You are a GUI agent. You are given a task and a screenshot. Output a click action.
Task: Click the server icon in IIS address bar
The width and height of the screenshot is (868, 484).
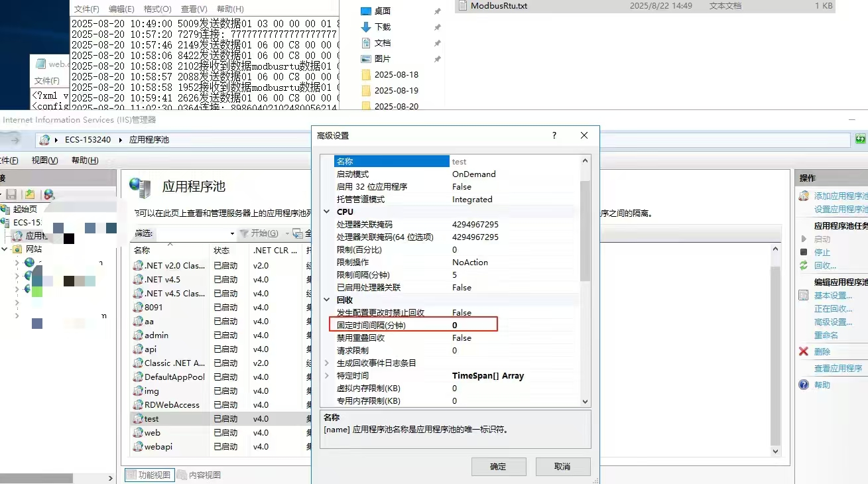pyautogui.click(x=44, y=140)
